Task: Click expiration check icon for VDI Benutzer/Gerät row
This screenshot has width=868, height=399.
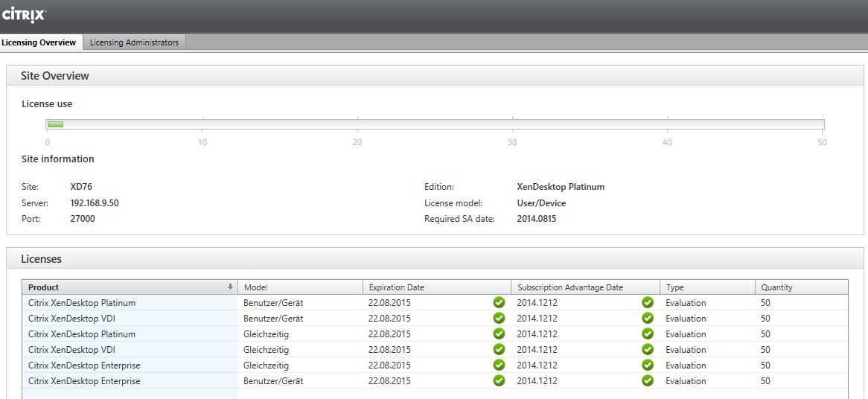Action: coord(499,319)
